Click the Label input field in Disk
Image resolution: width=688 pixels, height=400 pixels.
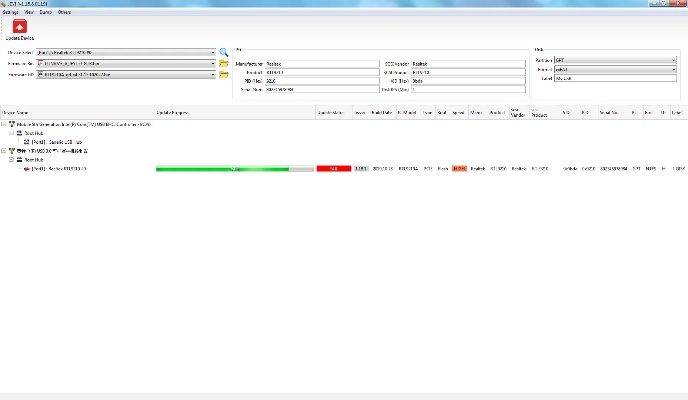click(x=615, y=78)
